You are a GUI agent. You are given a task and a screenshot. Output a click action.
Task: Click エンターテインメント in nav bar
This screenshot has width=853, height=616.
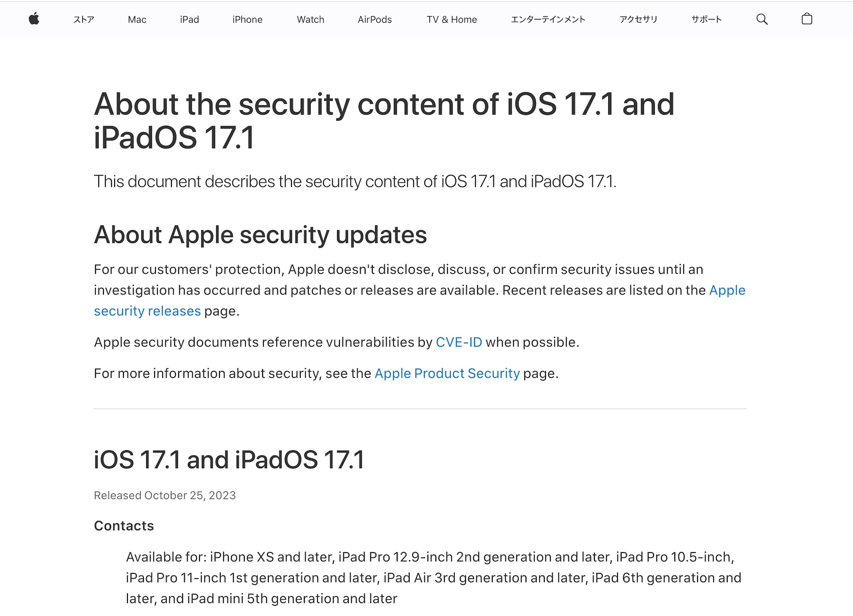548,20
